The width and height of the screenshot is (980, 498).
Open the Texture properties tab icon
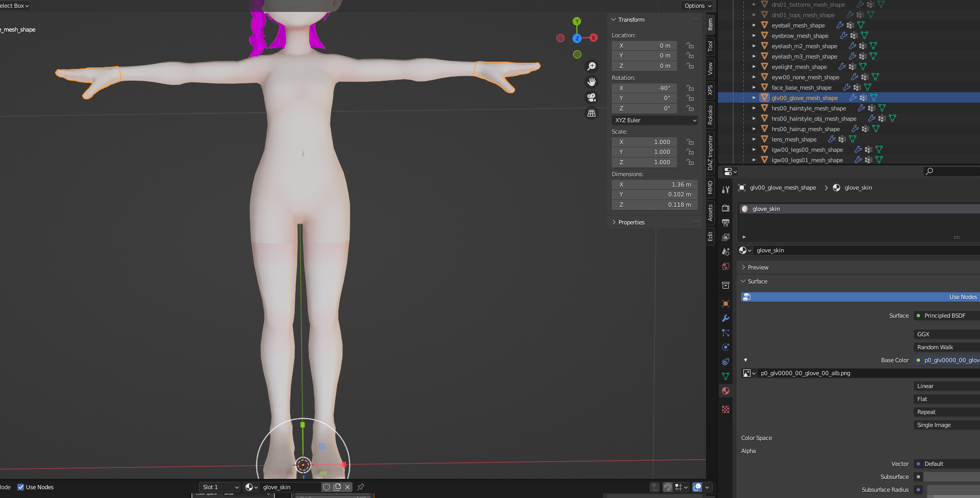coord(726,409)
